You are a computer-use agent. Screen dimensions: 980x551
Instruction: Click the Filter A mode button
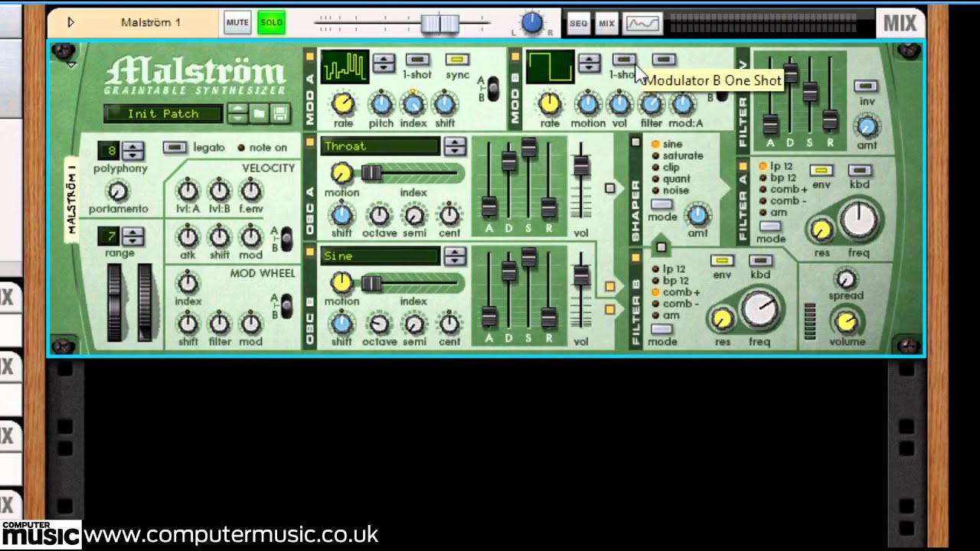[770, 227]
